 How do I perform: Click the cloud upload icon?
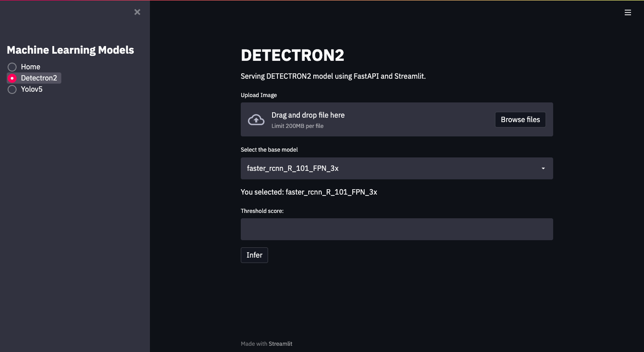click(256, 119)
